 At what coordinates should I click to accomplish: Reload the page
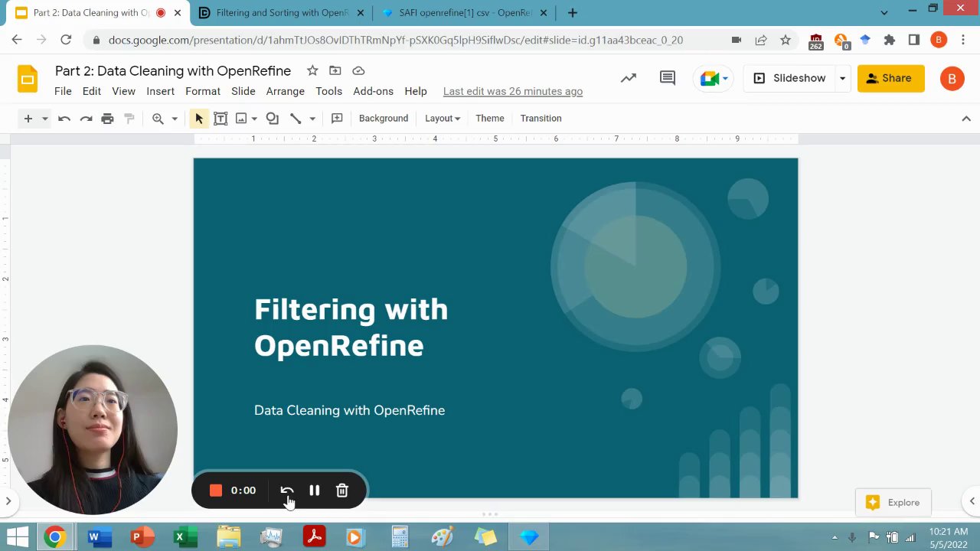click(x=66, y=40)
